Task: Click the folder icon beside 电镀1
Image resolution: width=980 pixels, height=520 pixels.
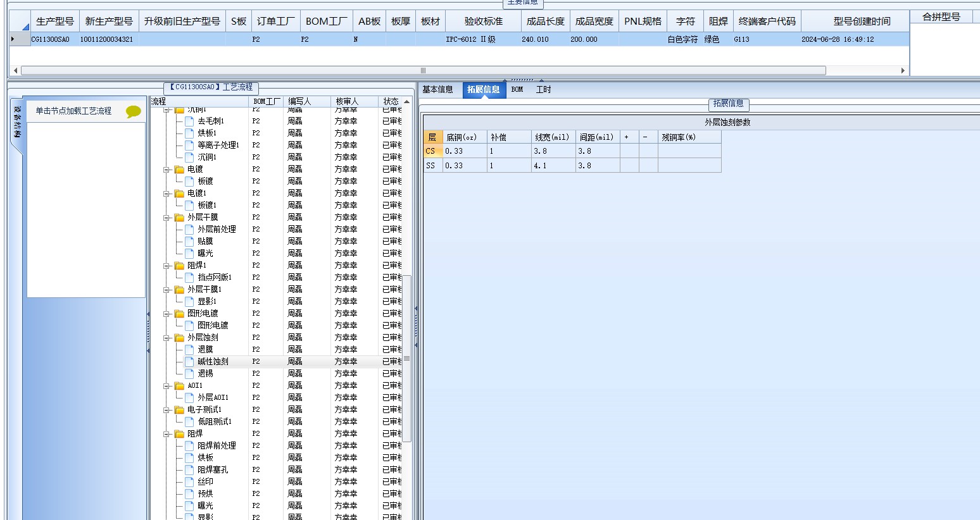Action: (x=179, y=194)
